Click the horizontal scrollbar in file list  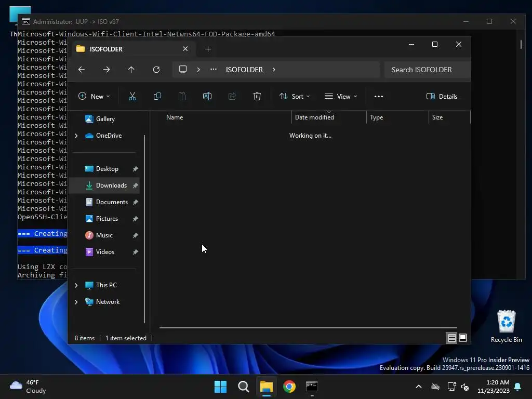(x=308, y=328)
